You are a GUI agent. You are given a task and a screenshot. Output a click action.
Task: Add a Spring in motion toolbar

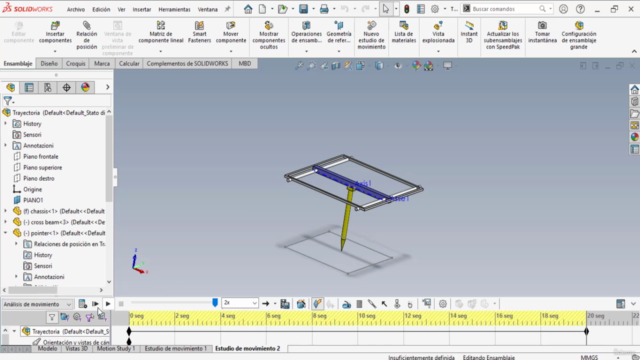[359, 304]
